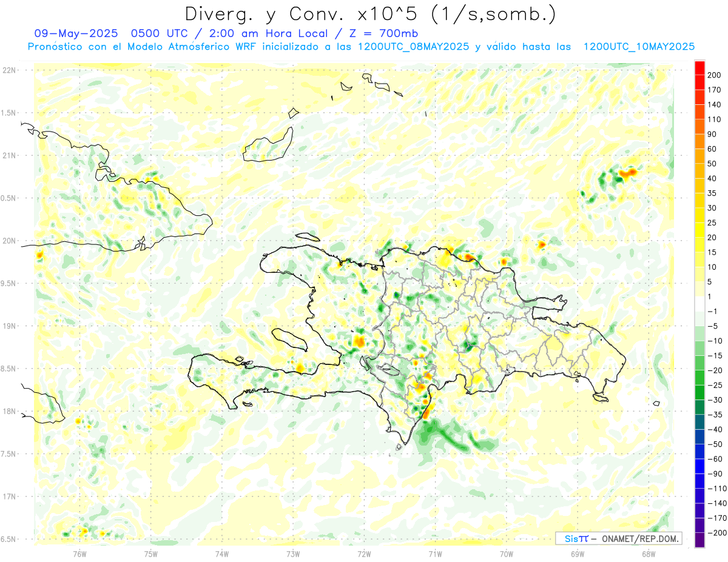
Task: Click the 20N latitude label
Action: coord(9,241)
